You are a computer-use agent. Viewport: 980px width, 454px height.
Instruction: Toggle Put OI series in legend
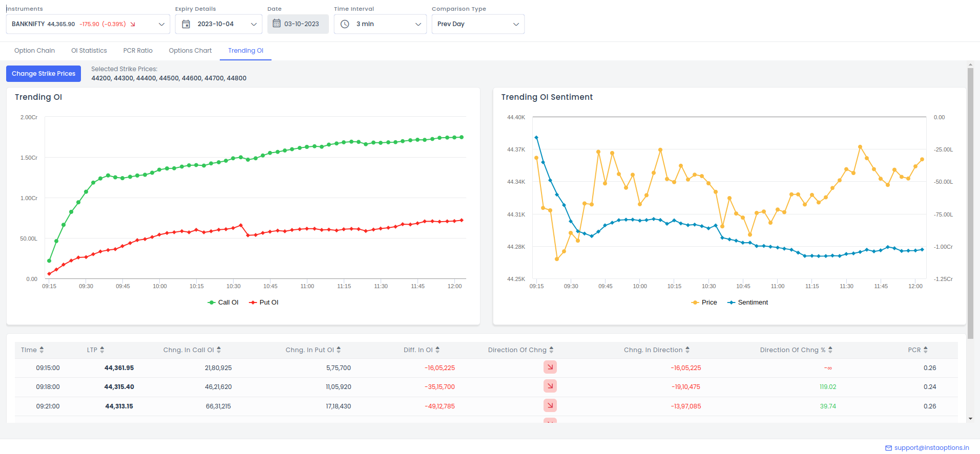click(264, 302)
